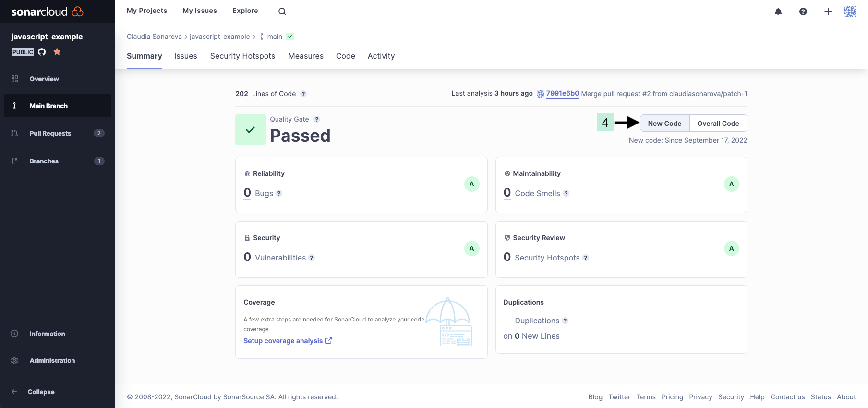The image size is (868, 408).
Task: Click the help icon next to Quality Gate
Action: (317, 119)
